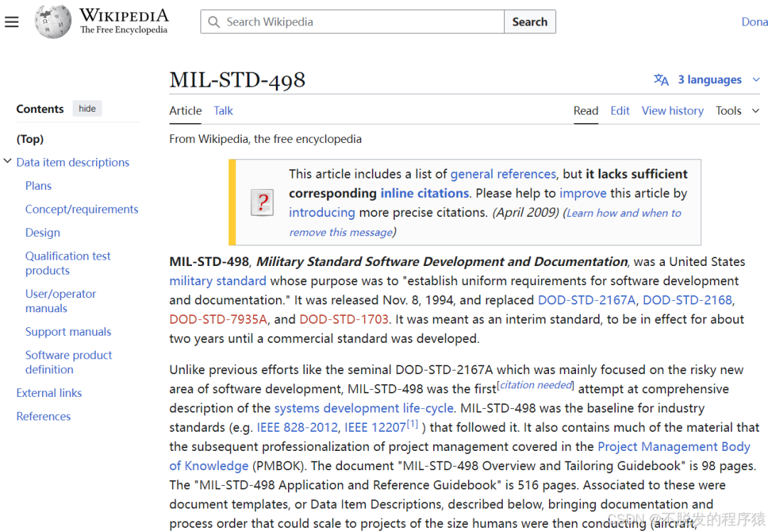
Task: Click the introducing link in notice
Action: click(x=322, y=212)
